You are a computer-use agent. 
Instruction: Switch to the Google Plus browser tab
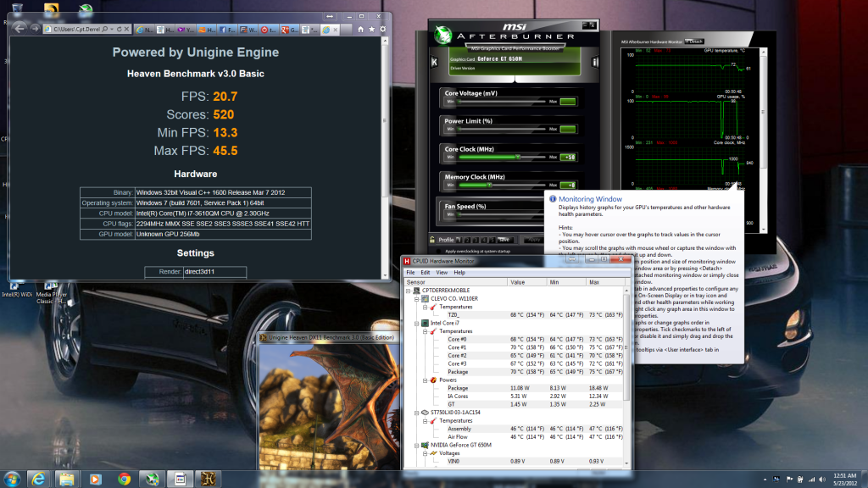[x=290, y=30]
